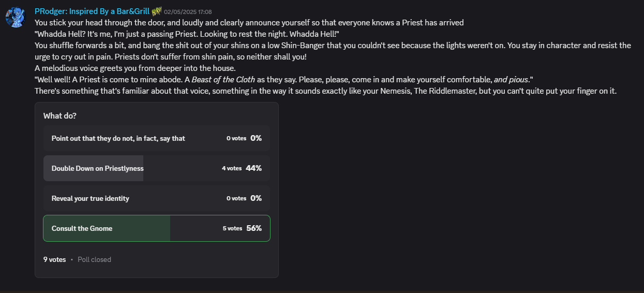Click the 'What do?' poll question heading
644x293 pixels.
[60, 116]
